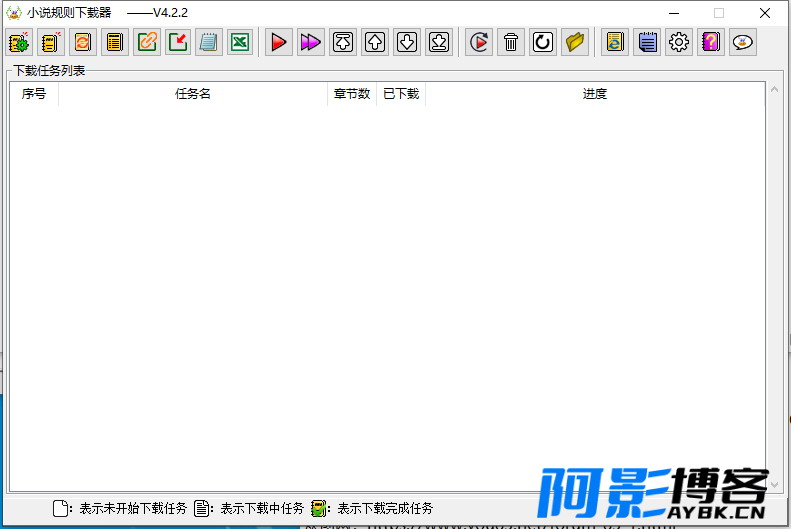Click the move-down arrow icon

[407, 42]
